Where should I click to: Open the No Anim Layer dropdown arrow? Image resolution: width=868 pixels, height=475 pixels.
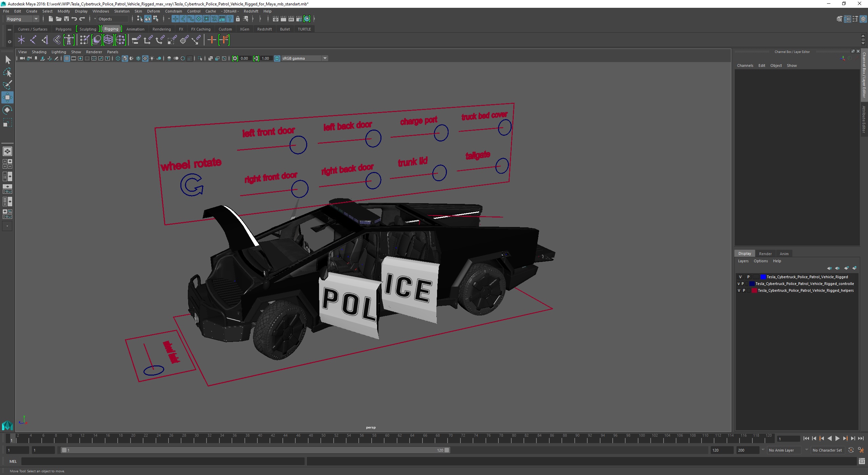coord(763,450)
